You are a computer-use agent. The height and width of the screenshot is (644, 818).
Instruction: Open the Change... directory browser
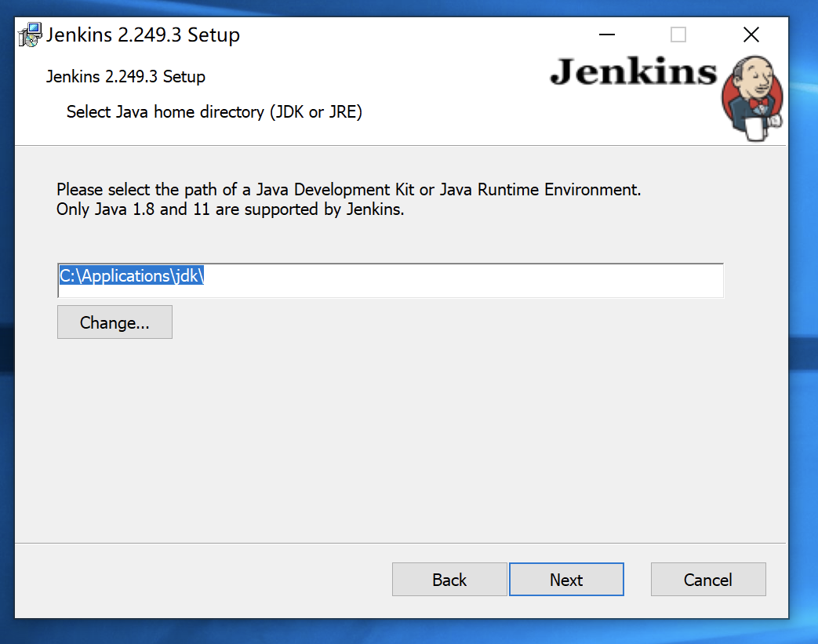pos(115,322)
